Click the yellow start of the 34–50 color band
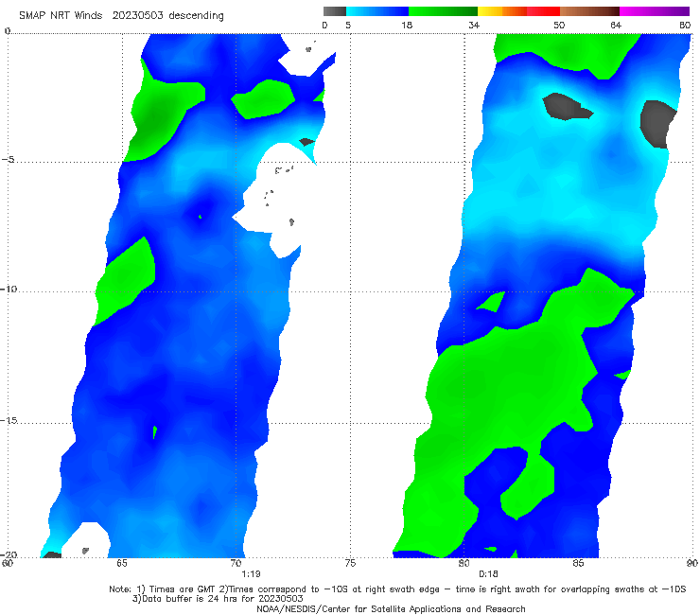Viewport: 700px width, 615px height. 490,11
